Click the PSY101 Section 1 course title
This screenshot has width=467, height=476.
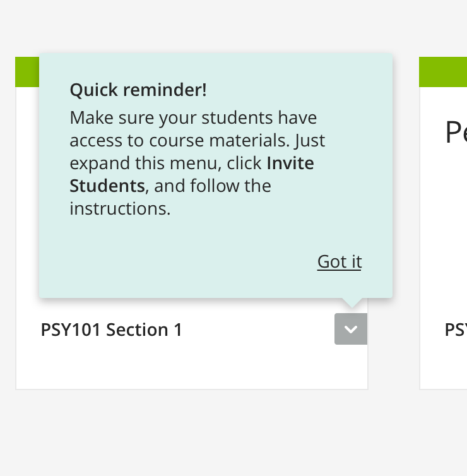pyautogui.click(x=111, y=330)
